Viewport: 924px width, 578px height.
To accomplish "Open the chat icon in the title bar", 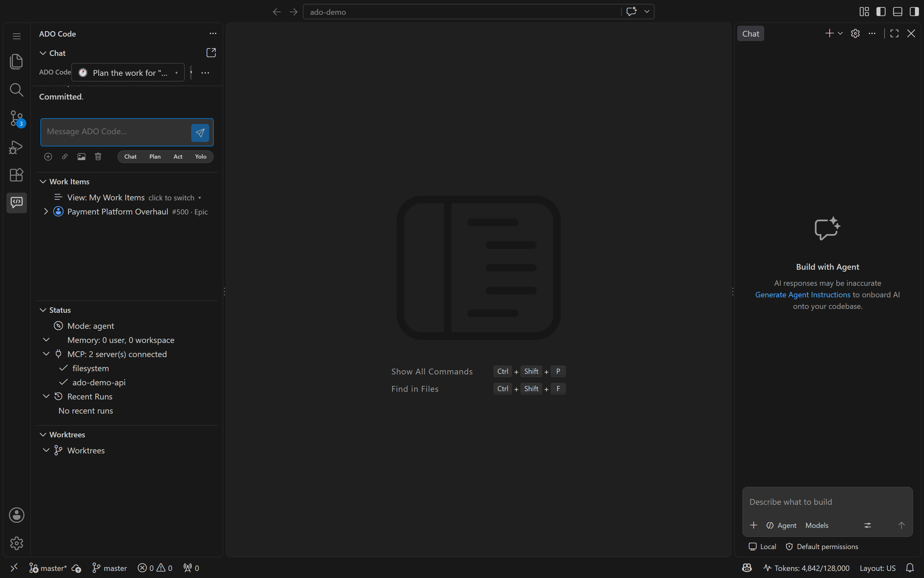I will pyautogui.click(x=631, y=12).
